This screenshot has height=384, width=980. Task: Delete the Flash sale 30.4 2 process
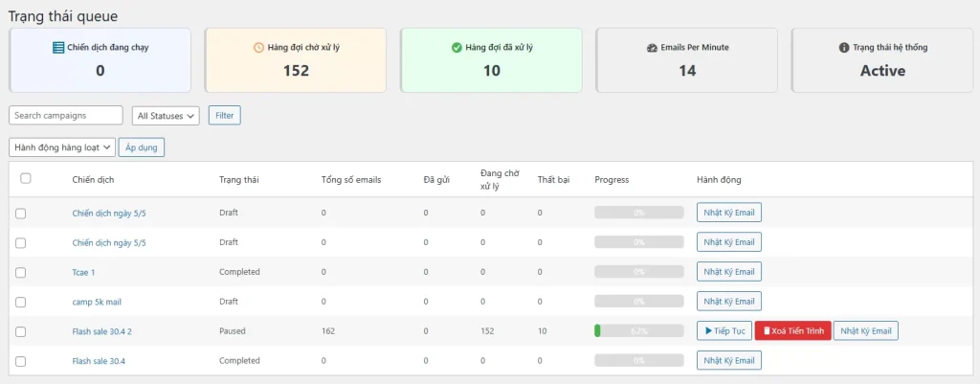tap(792, 331)
